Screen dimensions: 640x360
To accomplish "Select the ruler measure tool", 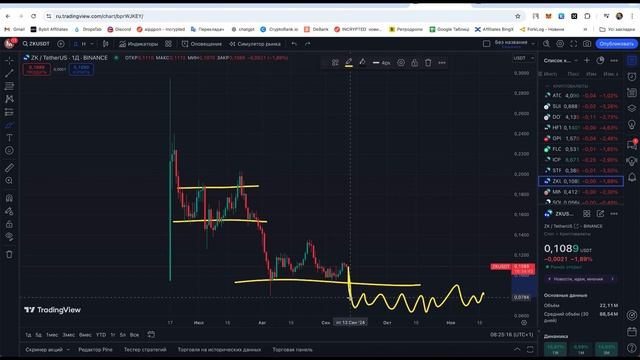I will [9, 168].
